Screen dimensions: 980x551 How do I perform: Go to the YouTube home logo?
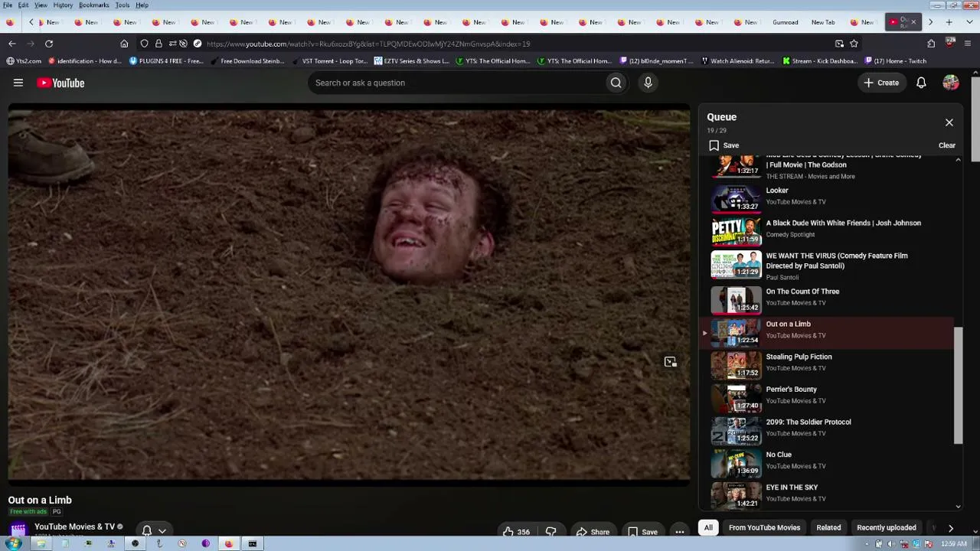[x=60, y=83]
